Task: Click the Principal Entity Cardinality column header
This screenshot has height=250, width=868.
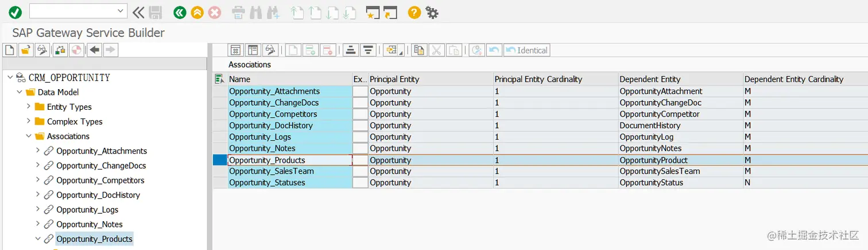Action: point(555,79)
